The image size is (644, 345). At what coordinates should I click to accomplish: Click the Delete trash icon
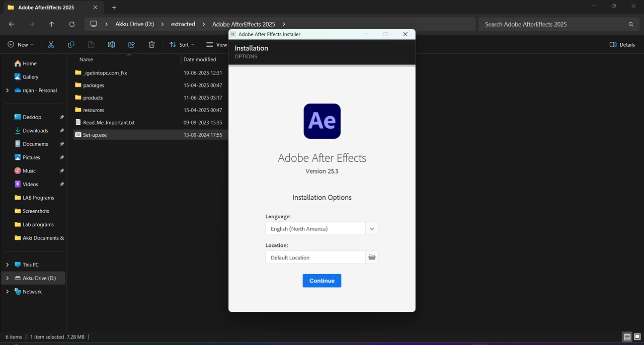pyautogui.click(x=151, y=45)
